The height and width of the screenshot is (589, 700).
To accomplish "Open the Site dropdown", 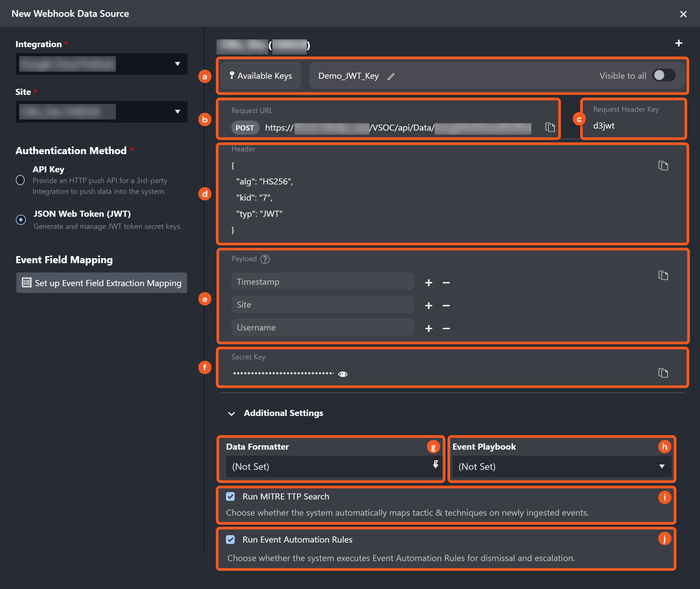I will pyautogui.click(x=101, y=111).
